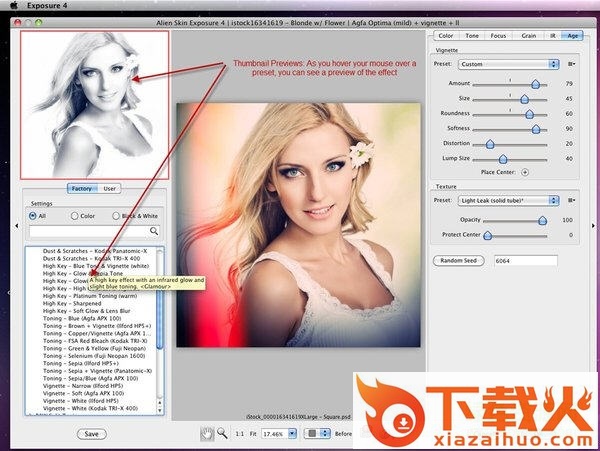Select preset Vignette - Soft (Agfa APX 100)
This screenshot has width=600, height=451.
coord(83,393)
